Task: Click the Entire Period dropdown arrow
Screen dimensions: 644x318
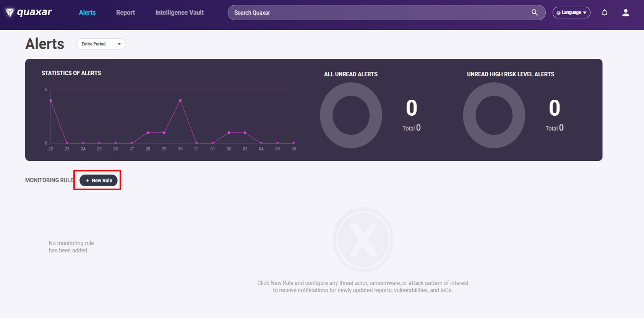Action: (x=119, y=44)
